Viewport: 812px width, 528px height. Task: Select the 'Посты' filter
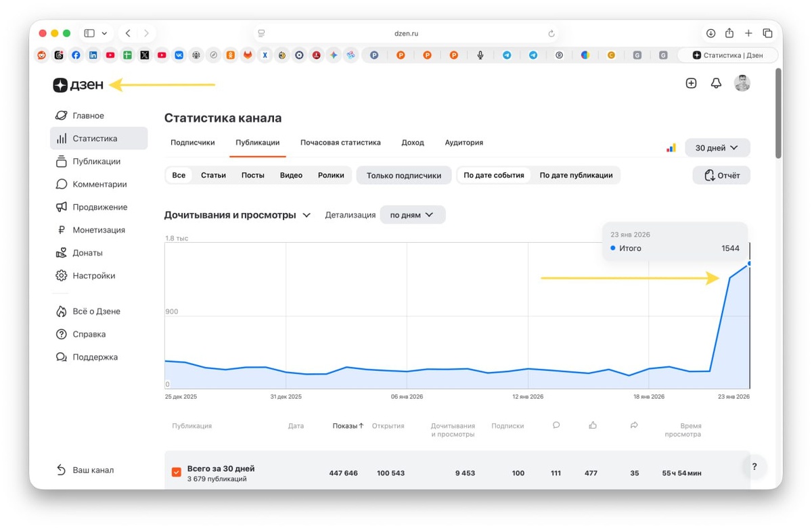click(x=253, y=175)
